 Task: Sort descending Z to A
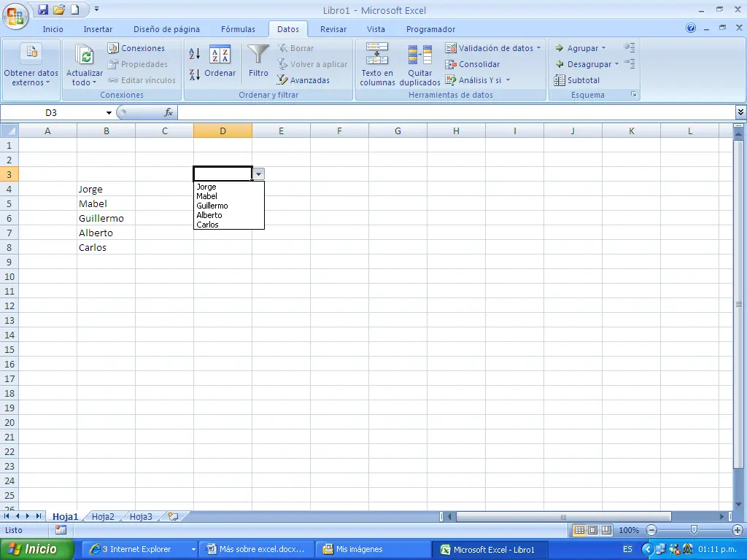coord(194,75)
